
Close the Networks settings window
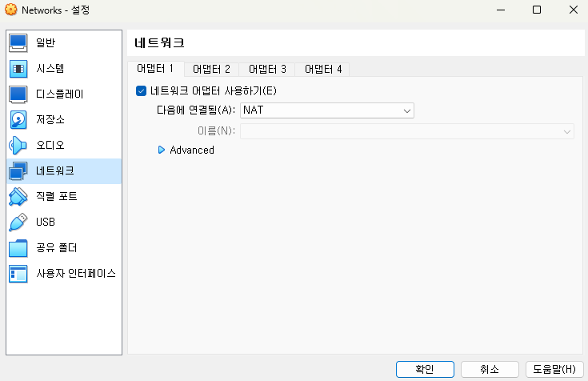574,10
